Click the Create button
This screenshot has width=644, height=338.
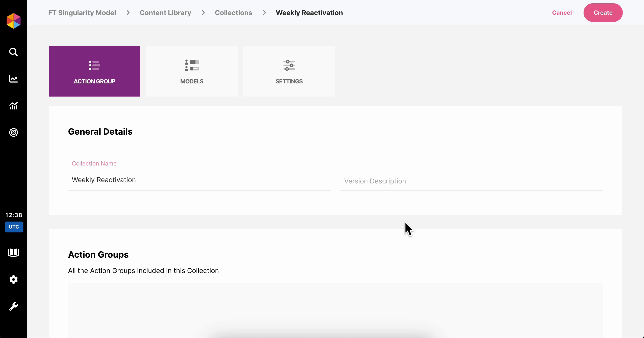603,13
